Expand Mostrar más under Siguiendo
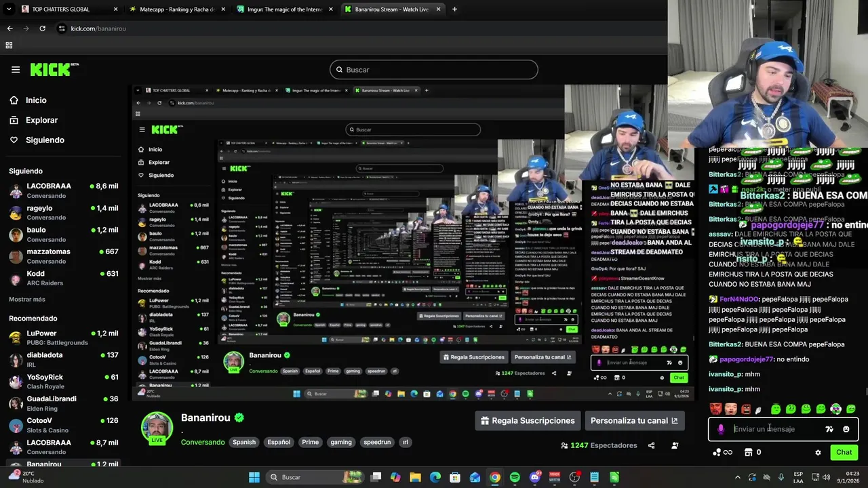 (27, 299)
